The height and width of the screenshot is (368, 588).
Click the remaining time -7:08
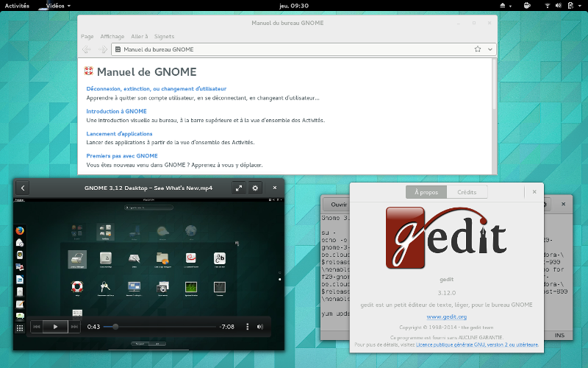point(227,327)
